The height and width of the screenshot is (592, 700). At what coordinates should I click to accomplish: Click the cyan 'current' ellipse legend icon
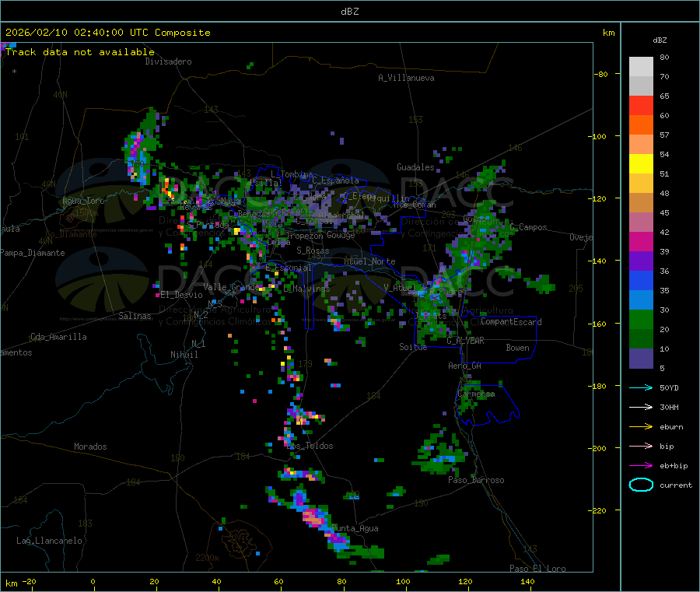641,485
